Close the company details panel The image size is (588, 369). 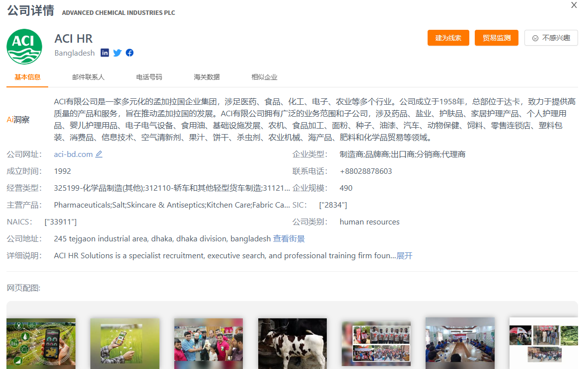[574, 5]
